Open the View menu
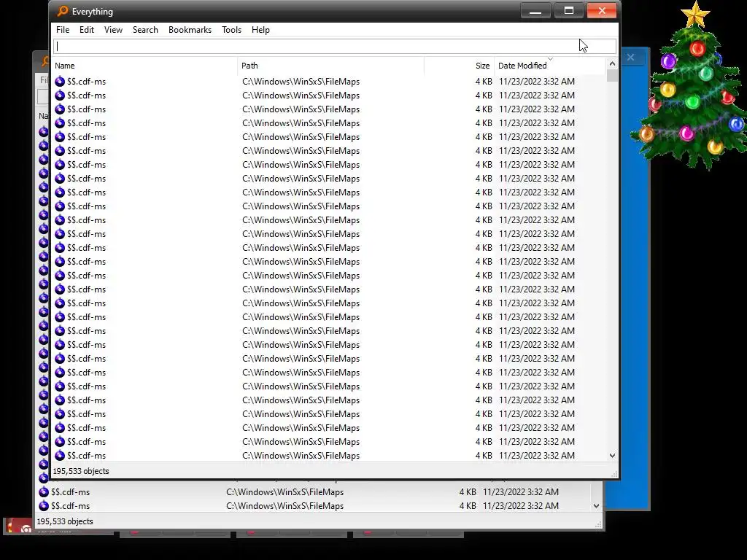The image size is (747, 560). click(113, 29)
